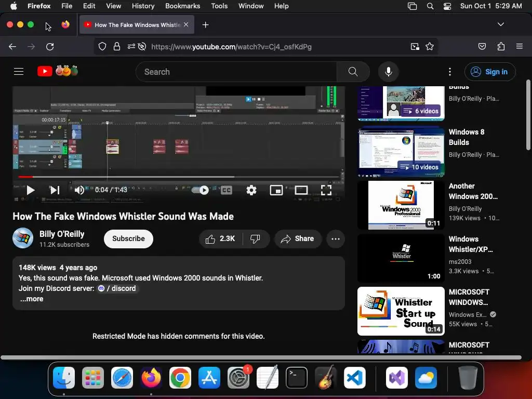The width and height of the screenshot is (532, 399).
Task: Open the Windows 8 Builds playlist thumbnail
Action: 401,152
